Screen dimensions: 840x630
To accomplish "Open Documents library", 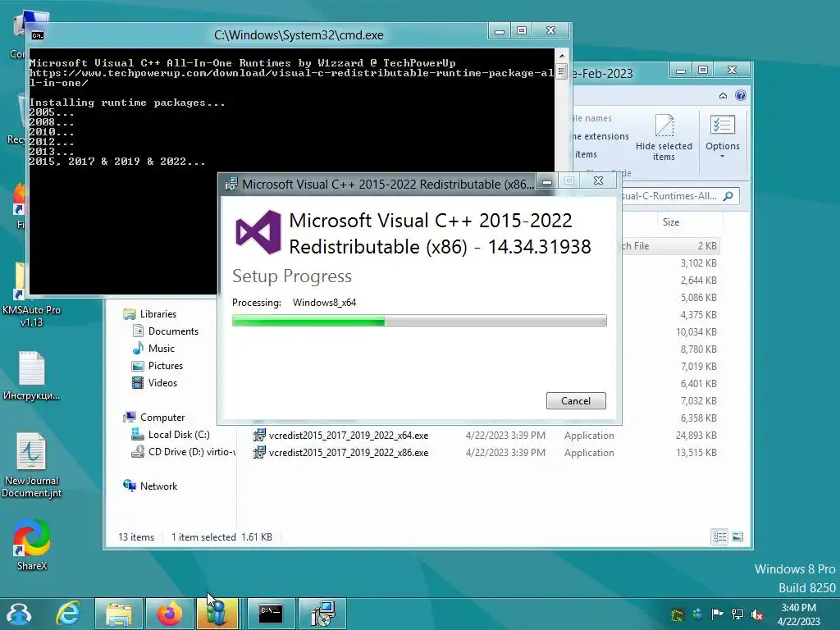I will (172, 331).
